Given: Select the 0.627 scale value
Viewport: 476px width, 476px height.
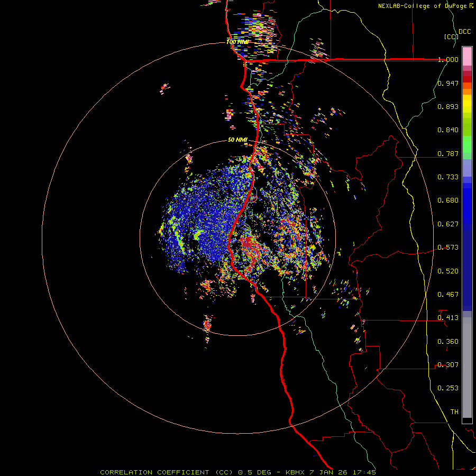Looking at the screenshot, I should pos(448,224).
